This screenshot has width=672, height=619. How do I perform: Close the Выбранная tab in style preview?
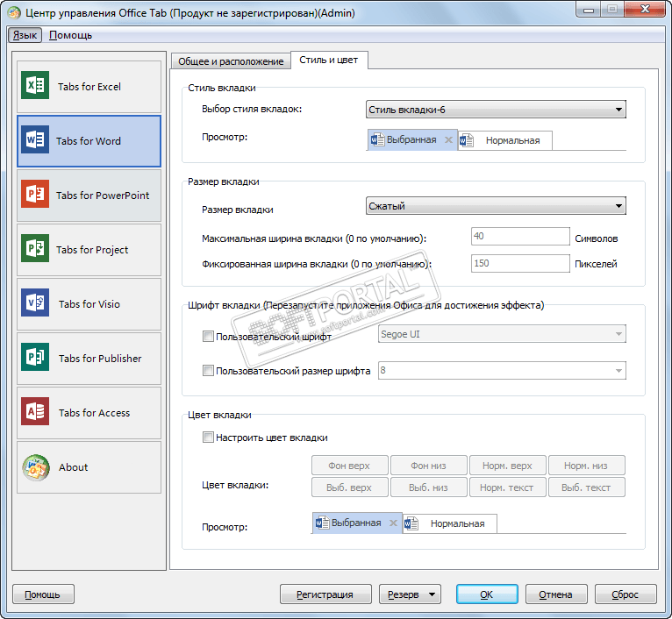[x=448, y=139]
